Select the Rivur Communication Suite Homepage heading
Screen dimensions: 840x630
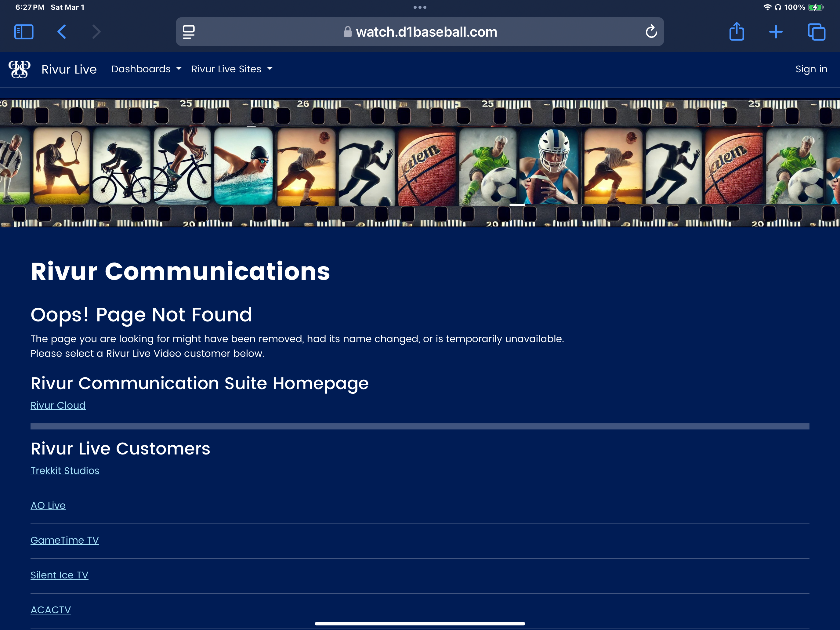pyautogui.click(x=200, y=383)
